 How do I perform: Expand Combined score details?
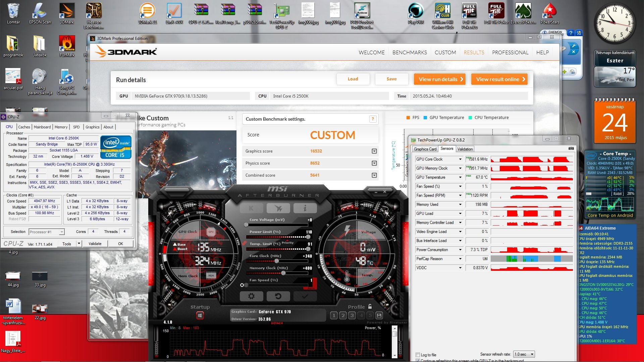point(374,175)
